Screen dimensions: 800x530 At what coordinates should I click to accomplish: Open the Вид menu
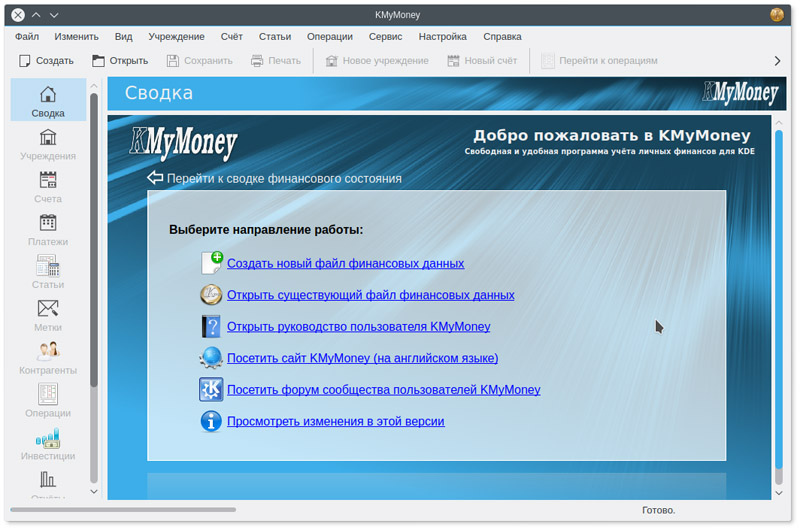(x=123, y=37)
